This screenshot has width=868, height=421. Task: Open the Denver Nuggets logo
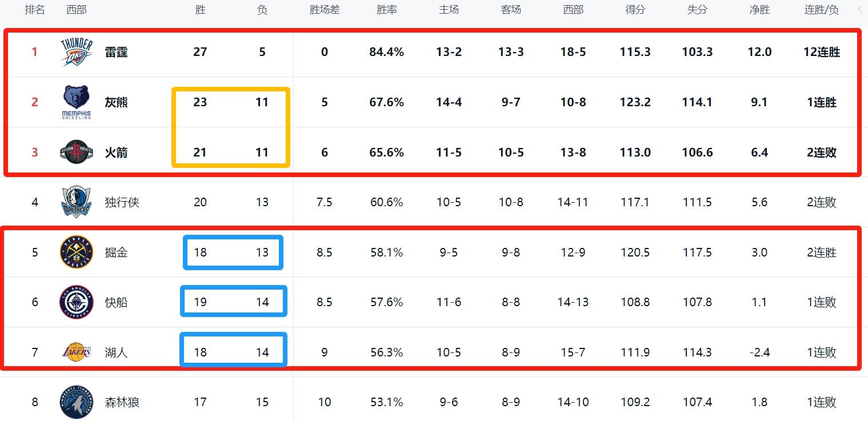(76, 252)
